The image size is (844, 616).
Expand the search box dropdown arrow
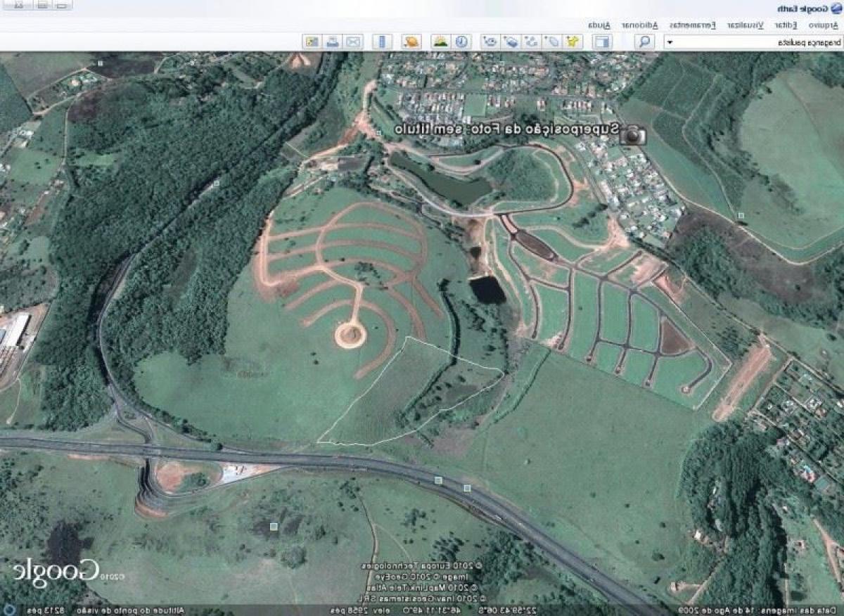670,42
